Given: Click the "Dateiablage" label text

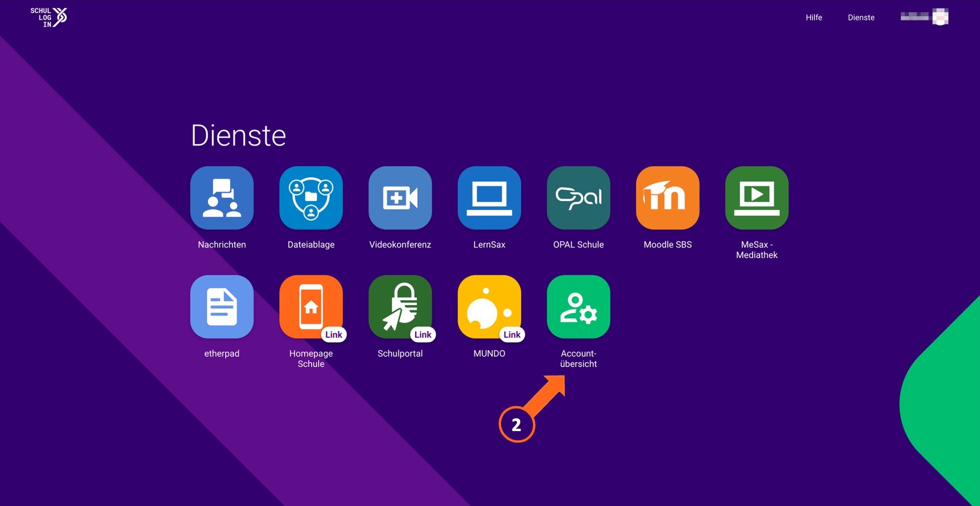Looking at the screenshot, I should pyautogui.click(x=311, y=245).
